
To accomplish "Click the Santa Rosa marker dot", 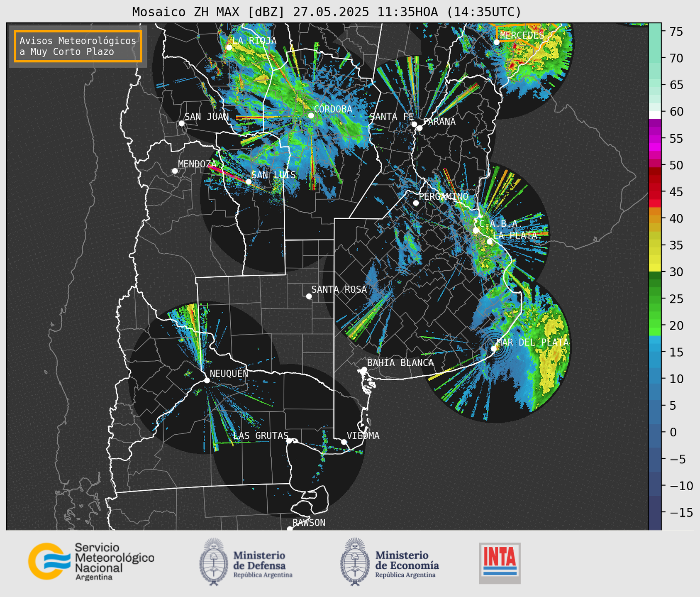I will [309, 296].
